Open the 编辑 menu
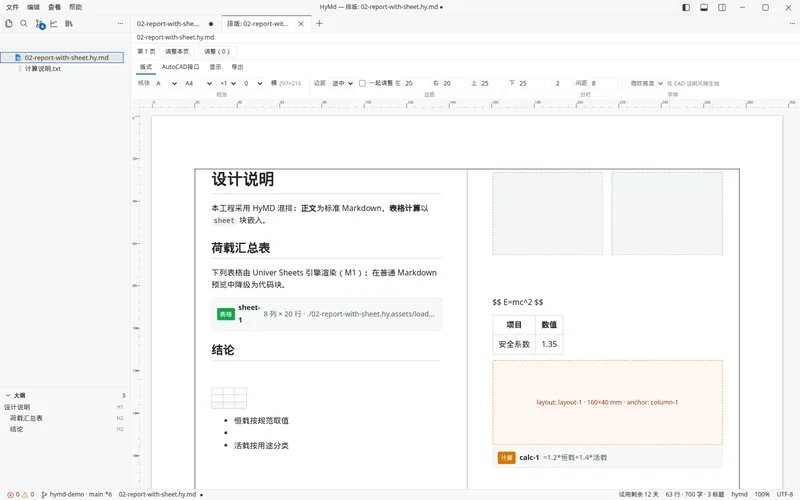The height and width of the screenshot is (500, 800). pyautogui.click(x=33, y=7)
